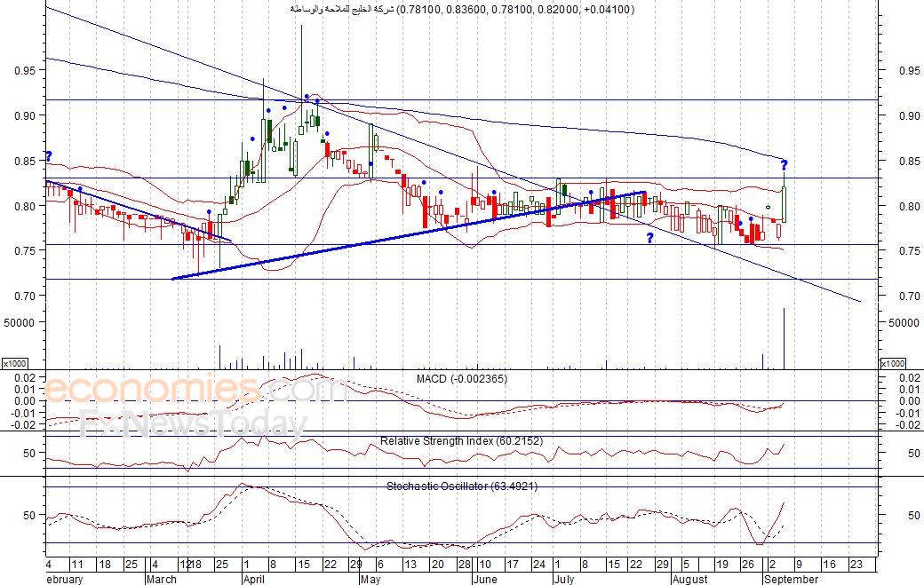Viewport: 924px width, 585px height.
Task: Click the date label 11 in February
Action: tap(77, 565)
